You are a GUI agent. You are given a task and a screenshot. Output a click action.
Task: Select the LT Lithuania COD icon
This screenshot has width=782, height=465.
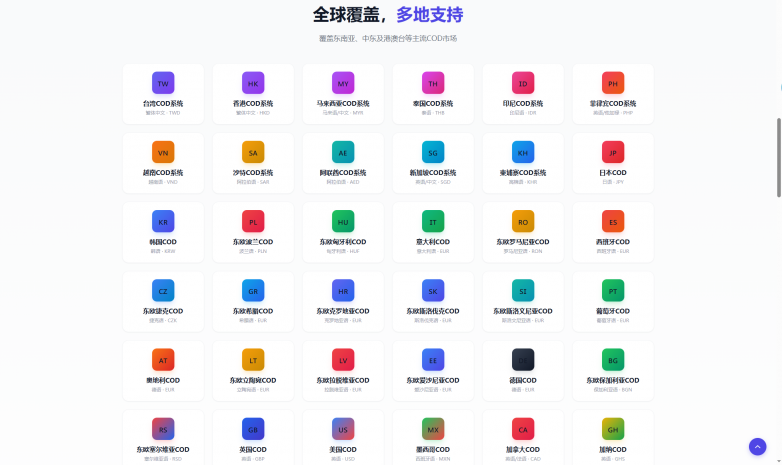pos(253,360)
